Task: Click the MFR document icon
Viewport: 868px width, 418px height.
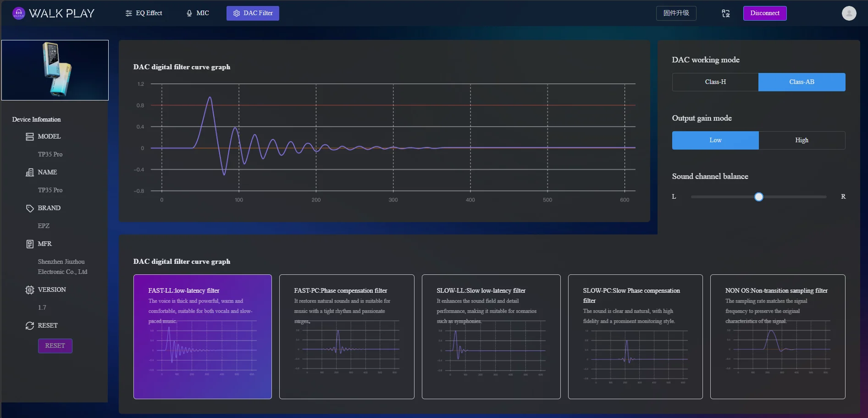Action: point(30,244)
